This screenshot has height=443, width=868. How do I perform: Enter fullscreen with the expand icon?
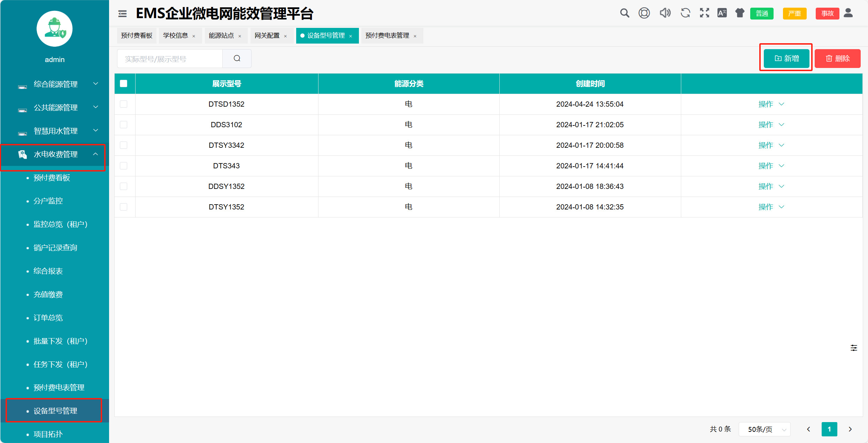tap(704, 13)
